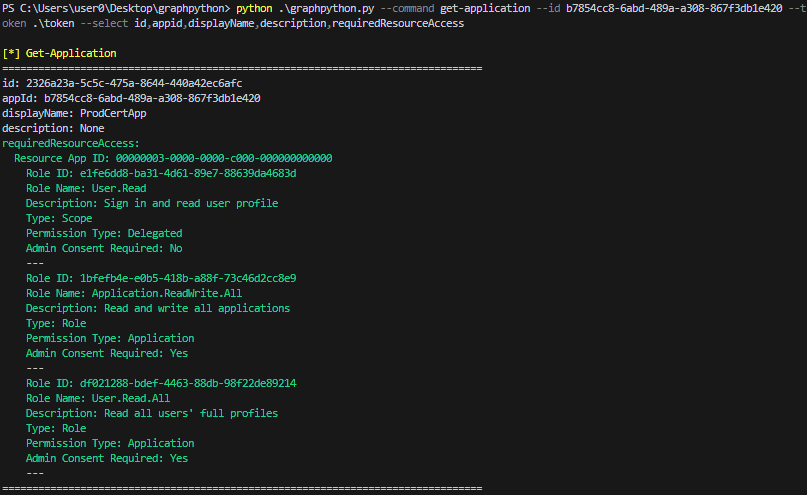Click the Admin Consent Required: No line
807x495 pixels.
(x=104, y=248)
